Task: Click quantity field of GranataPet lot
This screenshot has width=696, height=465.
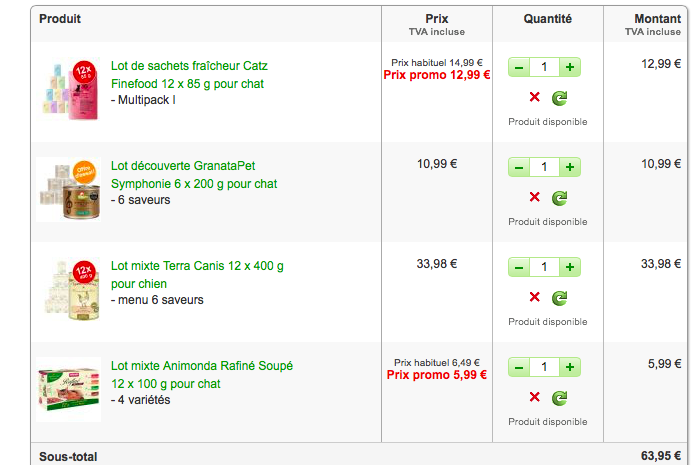Action: click(544, 167)
